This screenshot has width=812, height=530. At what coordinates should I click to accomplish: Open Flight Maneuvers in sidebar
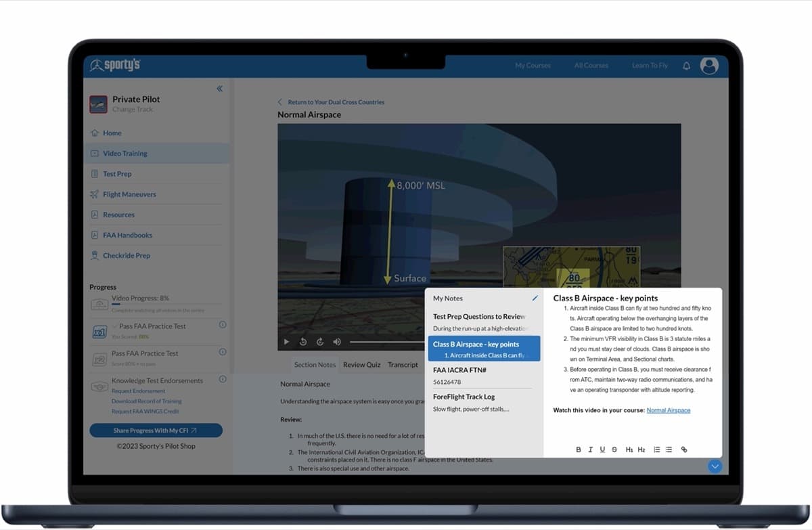click(x=129, y=194)
